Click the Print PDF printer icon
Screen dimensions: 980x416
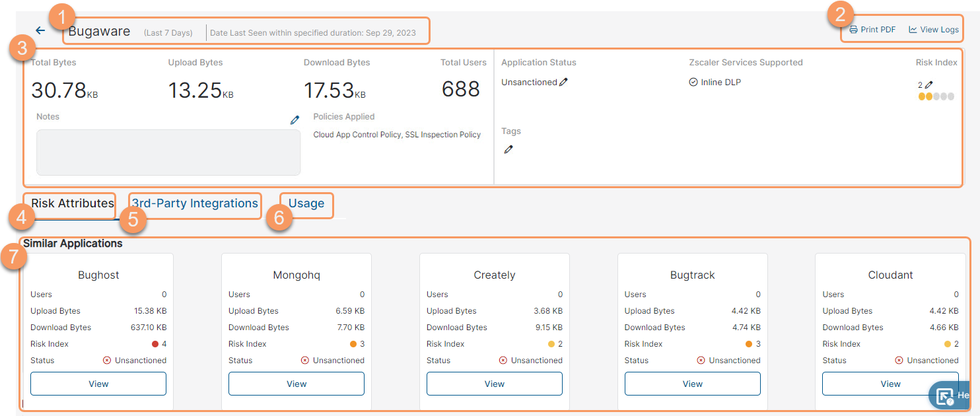coord(853,30)
